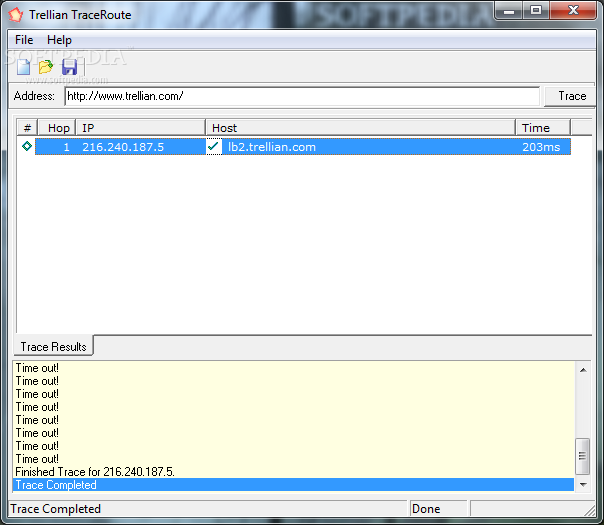
Task: Minimize the Trellian TraceRoute window
Action: [x=509, y=10]
